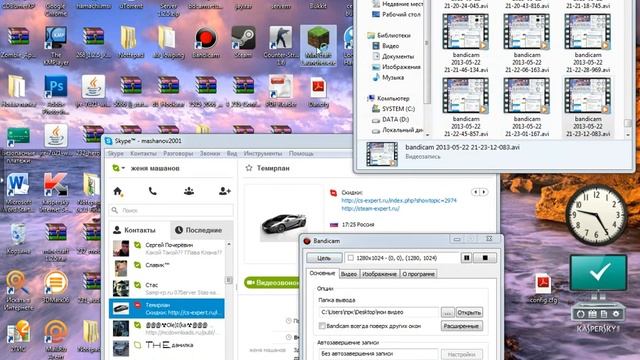
Task: Click the Цель button in Bandicam
Action: click(324, 258)
